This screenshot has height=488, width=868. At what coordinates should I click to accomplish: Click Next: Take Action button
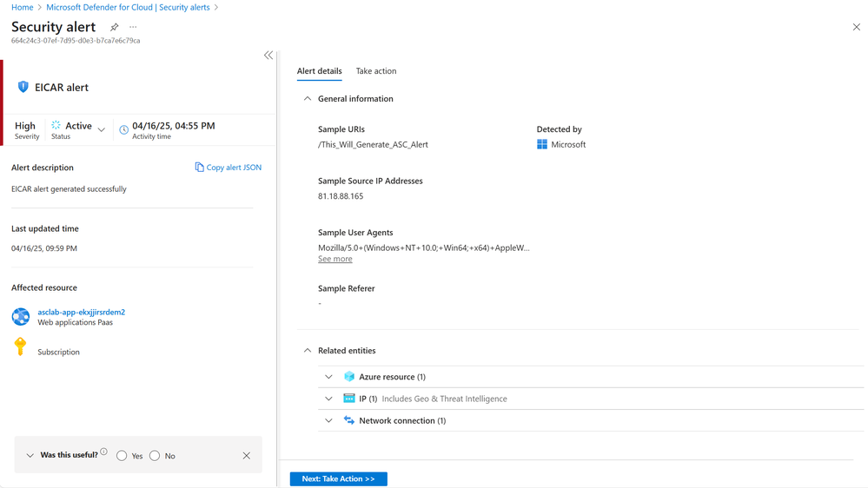click(x=338, y=478)
